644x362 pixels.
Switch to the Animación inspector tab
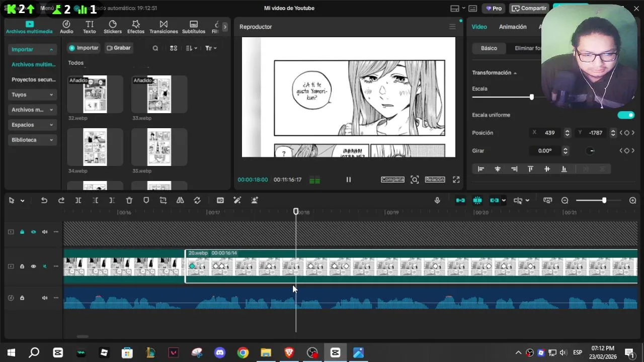pyautogui.click(x=513, y=27)
